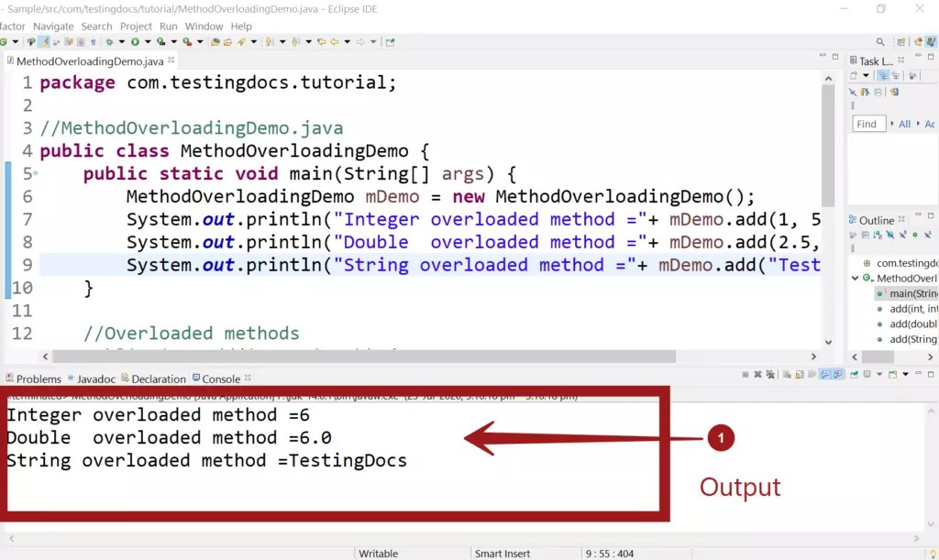
Task: Open the Run dropdown arrow
Action: point(148,42)
